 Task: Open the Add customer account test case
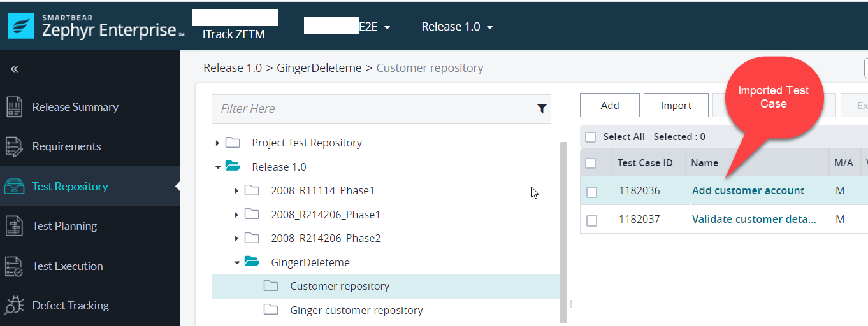tap(748, 191)
